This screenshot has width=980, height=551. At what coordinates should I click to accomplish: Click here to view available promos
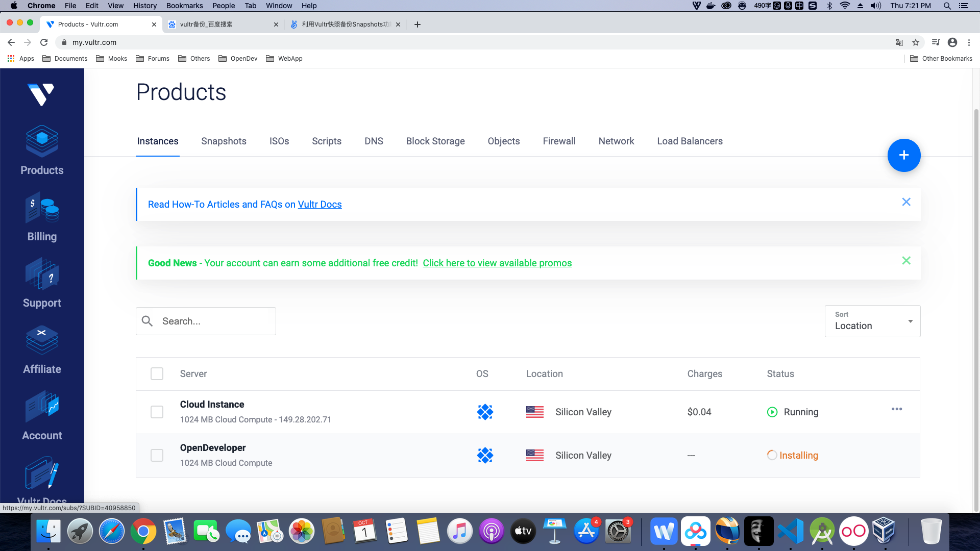click(497, 263)
